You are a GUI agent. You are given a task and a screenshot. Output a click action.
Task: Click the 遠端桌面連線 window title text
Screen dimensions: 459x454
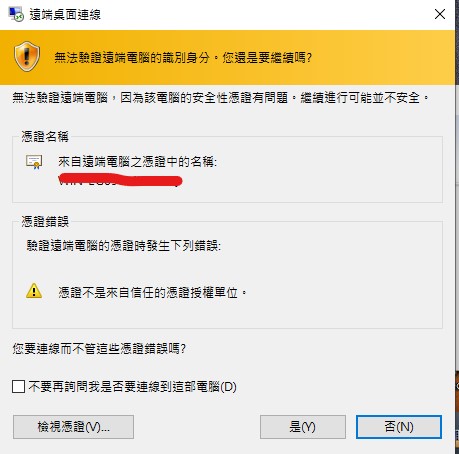[x=65, y=15]
